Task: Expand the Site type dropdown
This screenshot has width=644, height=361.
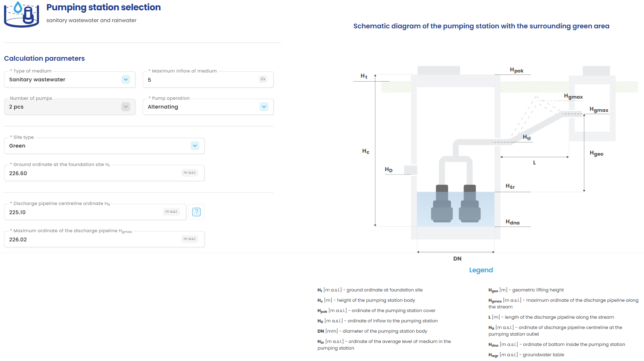Action: [x=195, y=146]
